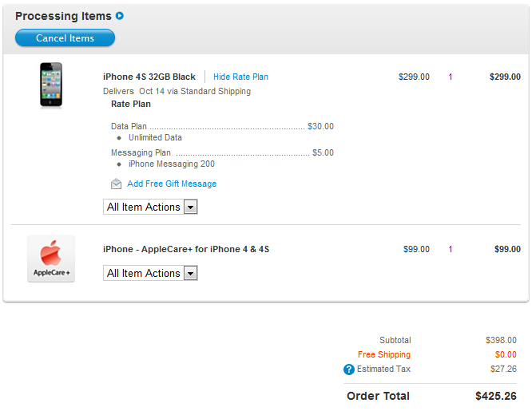The image size is (532, 411).
Task: Open the iPhone 4S product thumbnail
Action: (51, 85)
